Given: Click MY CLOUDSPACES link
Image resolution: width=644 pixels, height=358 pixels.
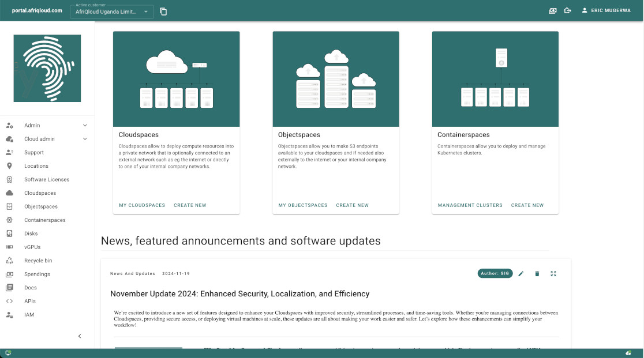Looking at the screenshot, I should pos(142,205).
